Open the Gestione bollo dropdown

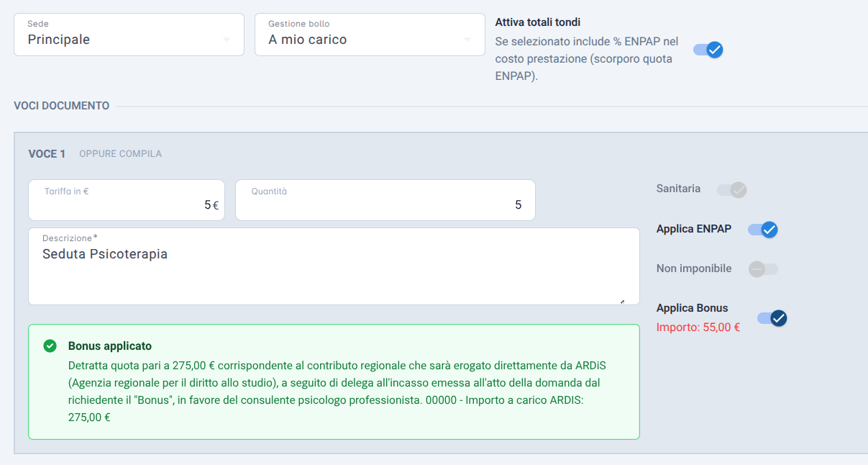pyautogui.click(x=370, y=35)
